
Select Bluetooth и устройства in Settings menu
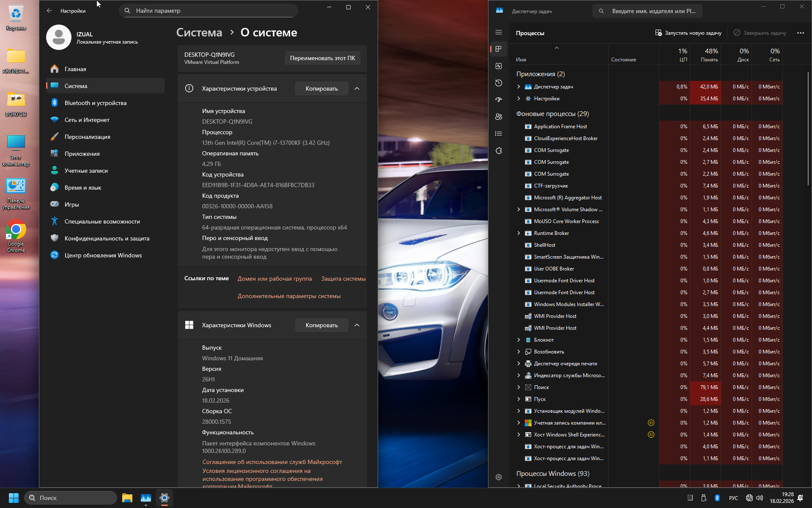[x=96, y=103]
